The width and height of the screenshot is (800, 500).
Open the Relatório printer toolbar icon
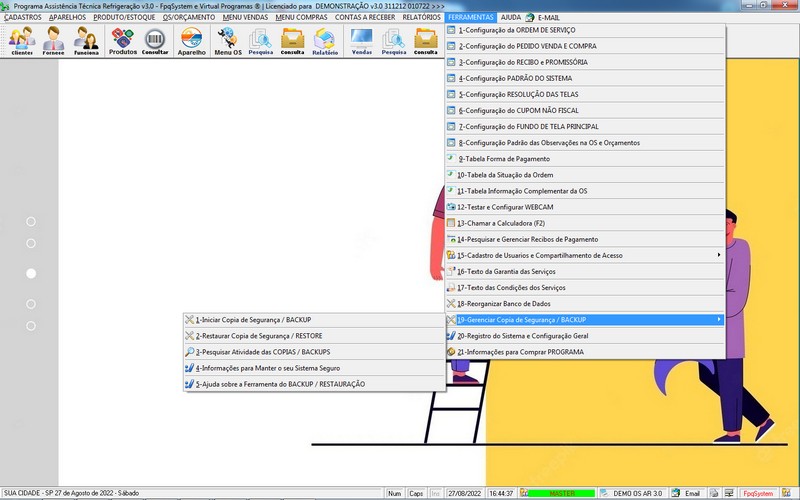[325, 41]
